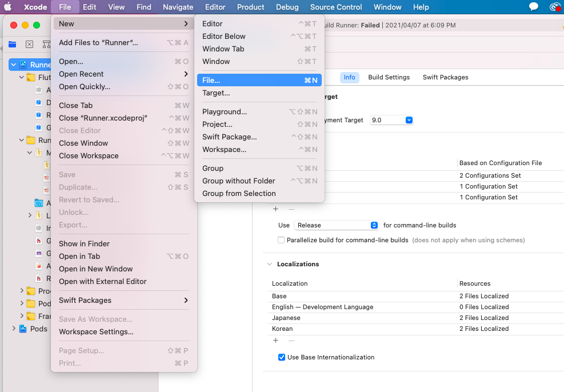Select Open Quickly... menu item
This screenshot has height=392, width=564.
(124, 87)
